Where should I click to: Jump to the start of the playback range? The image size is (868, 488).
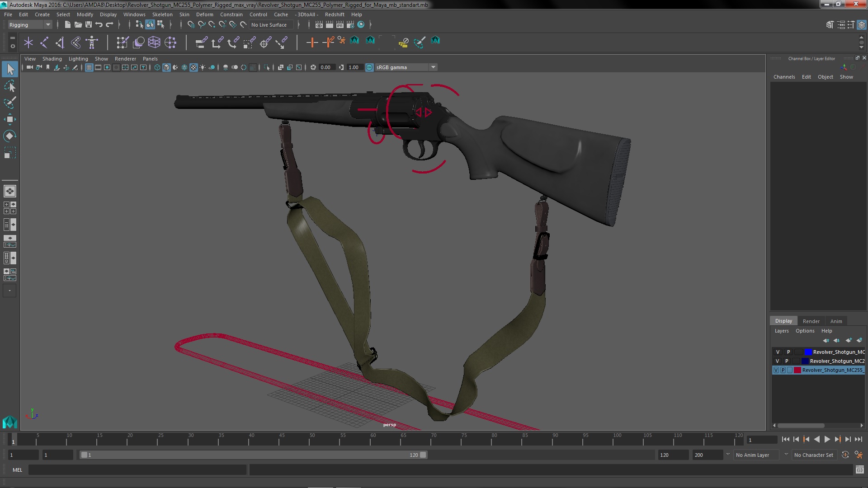tap(785, 439)
